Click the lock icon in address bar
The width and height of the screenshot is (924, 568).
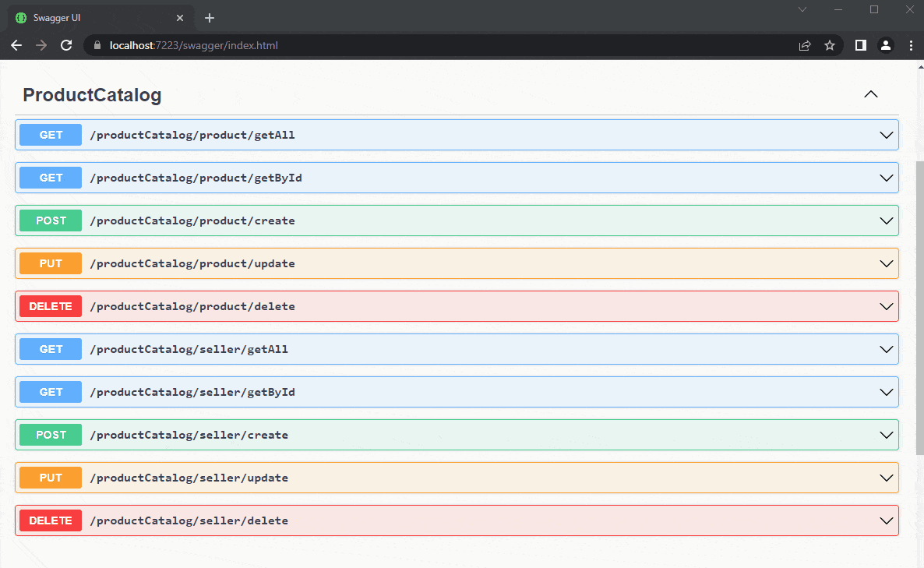[x=98, y=45]
